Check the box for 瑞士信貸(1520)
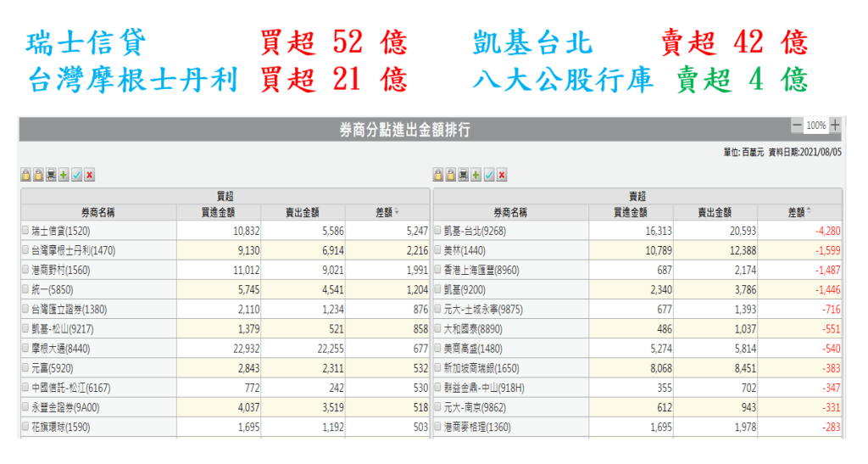 [25, 230]
